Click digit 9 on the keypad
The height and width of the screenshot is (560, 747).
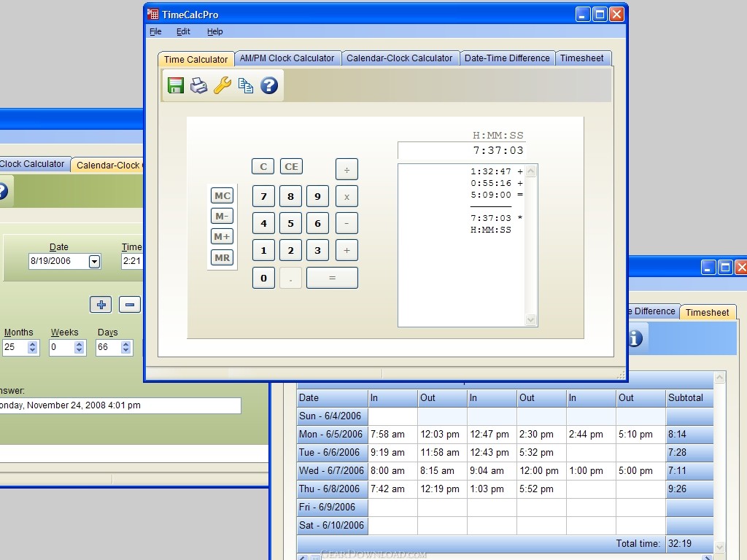[x=318, y=197]
